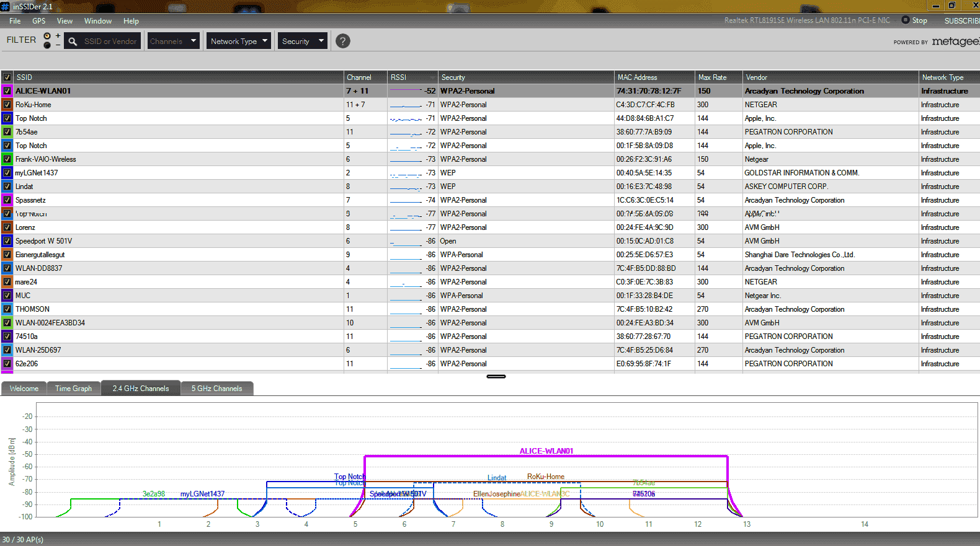This screenshot has width=980, height=546.
Task: Uncheck the Lindat network checkbox
Action: [7, 187]
